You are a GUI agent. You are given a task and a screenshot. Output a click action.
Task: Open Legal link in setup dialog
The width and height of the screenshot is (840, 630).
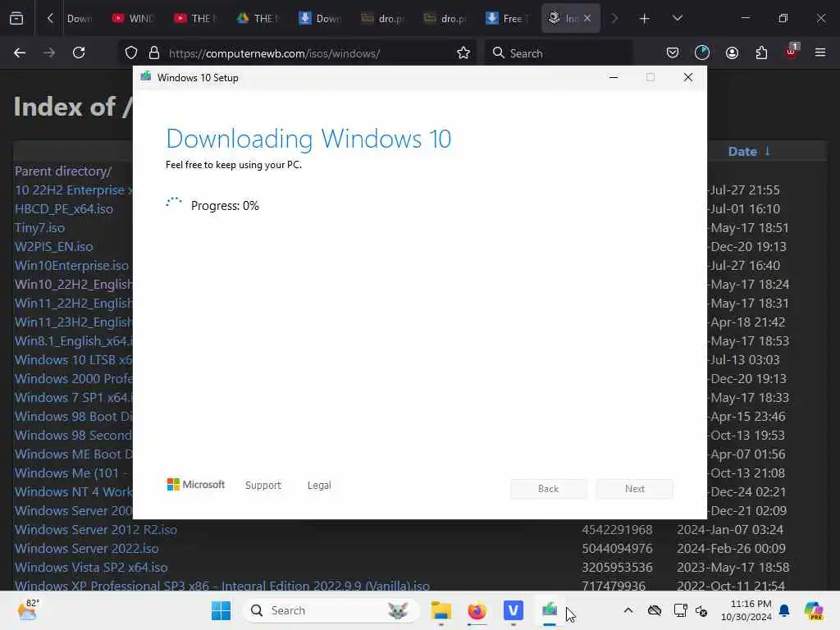point(319,486)
